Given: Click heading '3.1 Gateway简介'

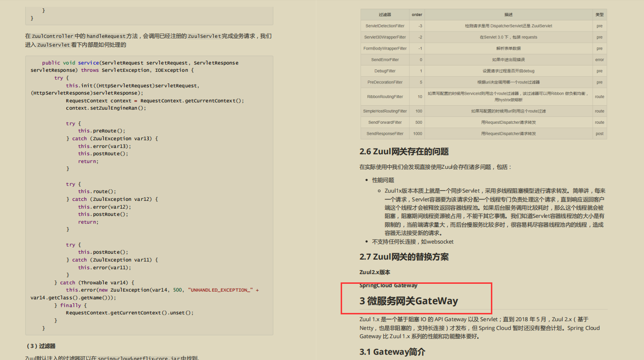Looking at the screenshot, I should click(x=393, y=352).
